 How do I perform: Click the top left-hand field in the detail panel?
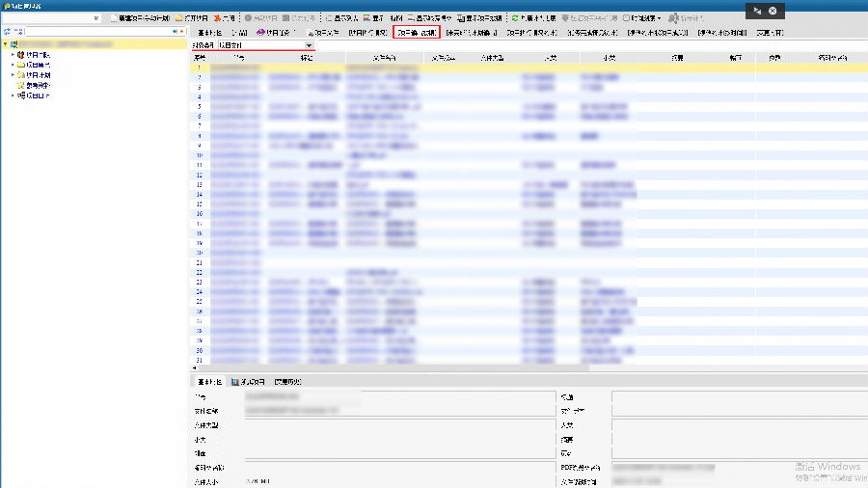pos(399,396)
